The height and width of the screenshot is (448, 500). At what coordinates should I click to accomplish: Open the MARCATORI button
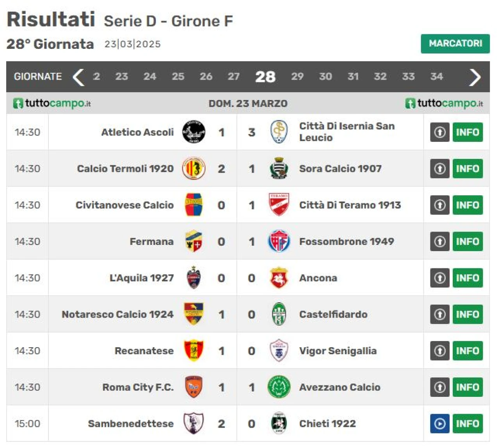coord(455,43)
